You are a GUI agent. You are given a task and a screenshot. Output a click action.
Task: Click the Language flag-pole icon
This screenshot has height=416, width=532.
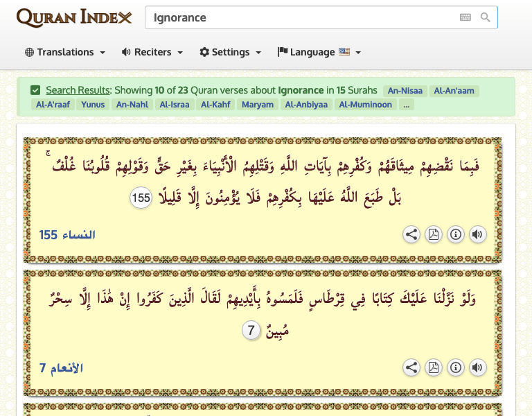(283, 51)
